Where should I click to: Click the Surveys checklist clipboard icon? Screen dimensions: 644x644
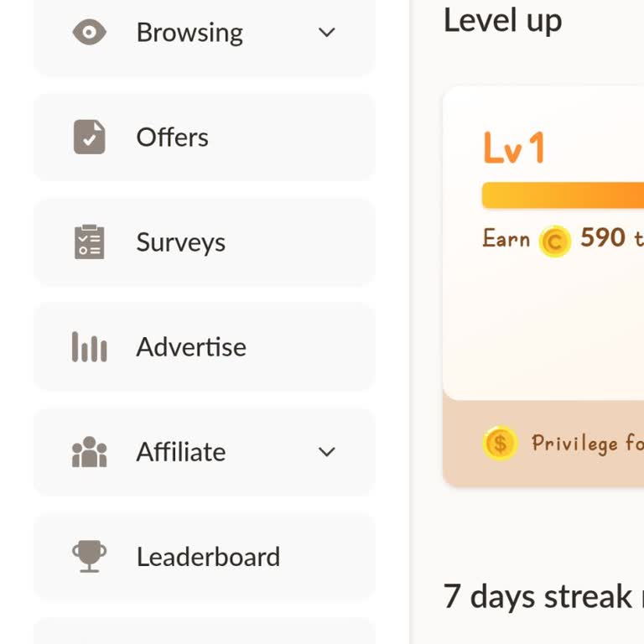click(x=89, y=242)
